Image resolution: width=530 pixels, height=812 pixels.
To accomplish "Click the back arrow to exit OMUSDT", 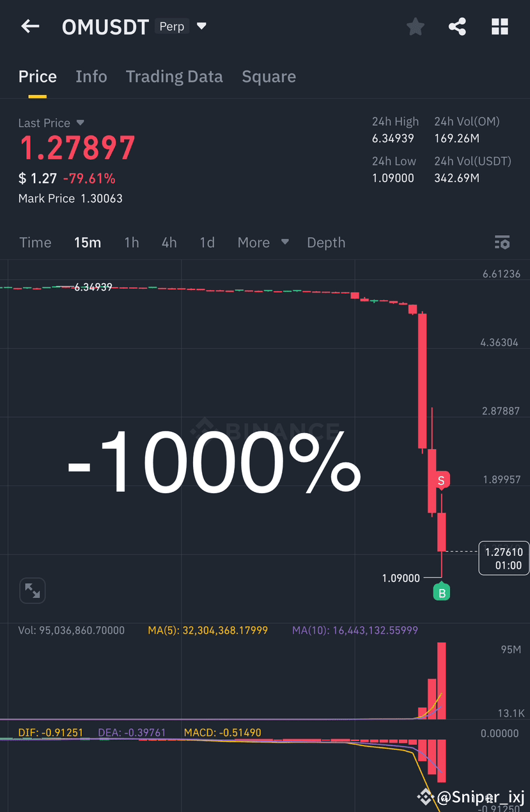I will click(29, 26).
